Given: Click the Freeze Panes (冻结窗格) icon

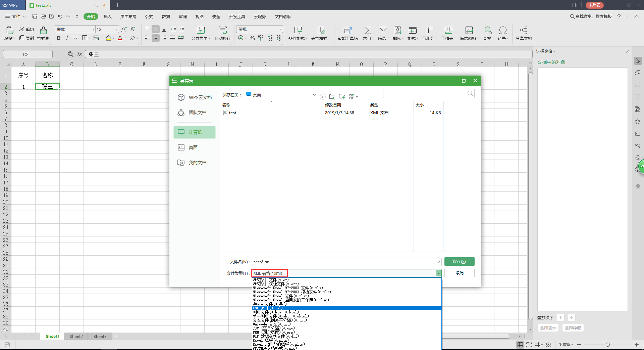Looking at the screenshot, I should tap(469, 30).
